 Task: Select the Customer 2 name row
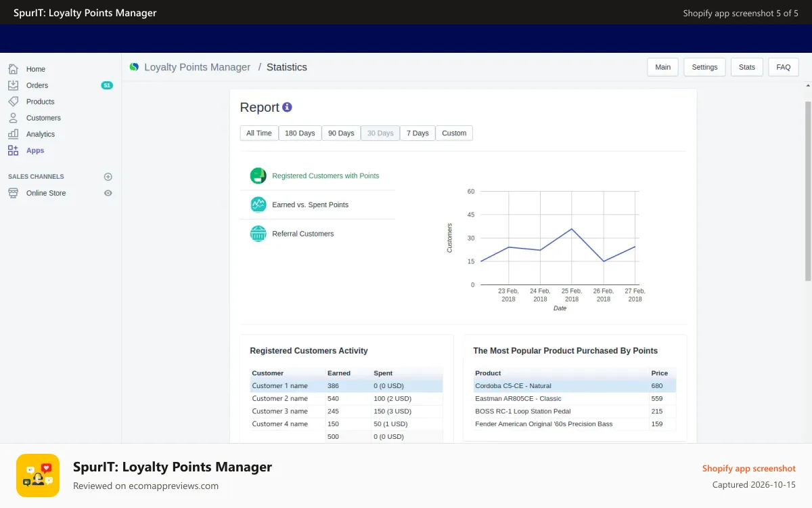[346, 399]
